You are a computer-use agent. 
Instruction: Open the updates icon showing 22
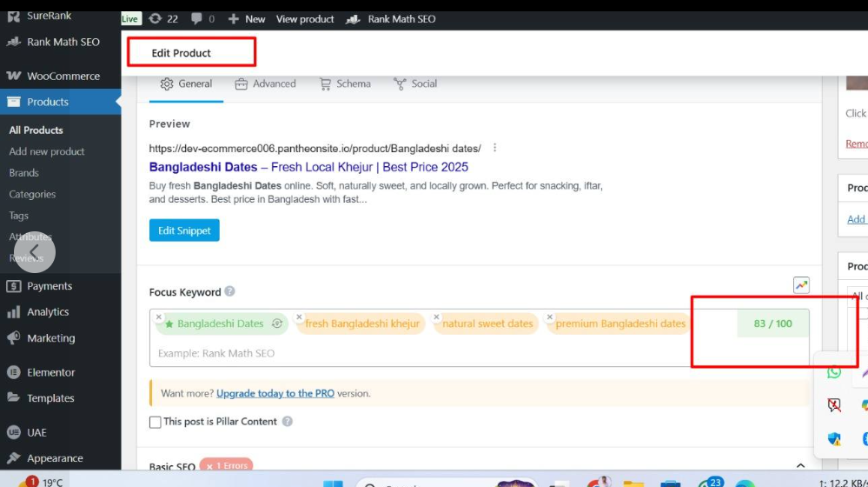163,19
